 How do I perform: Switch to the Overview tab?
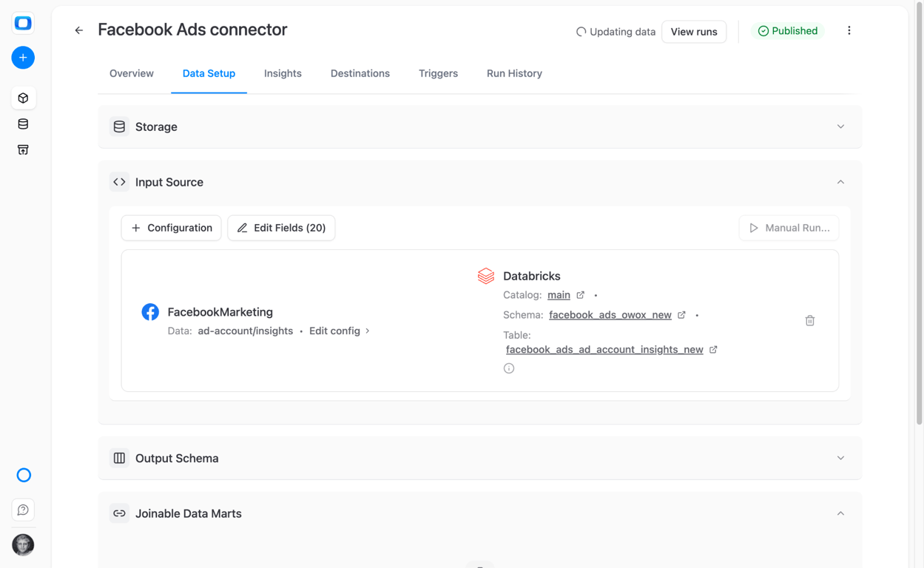[x=132, y=73]
